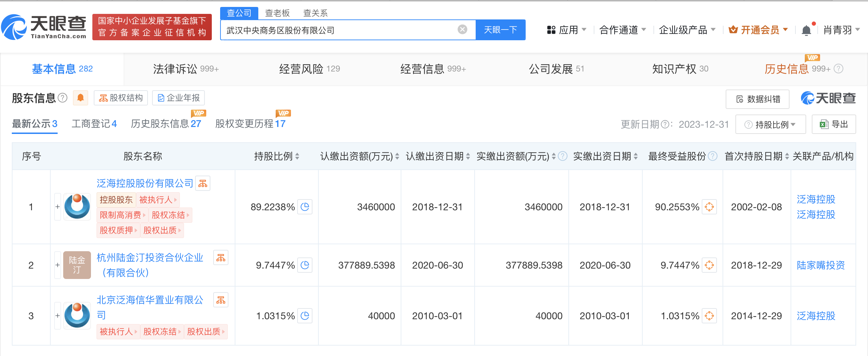Viewport: 868px width, 356px height.
Task: Click the notification bell icon in header
Action: pyautogui.click(x=806, y=31)
